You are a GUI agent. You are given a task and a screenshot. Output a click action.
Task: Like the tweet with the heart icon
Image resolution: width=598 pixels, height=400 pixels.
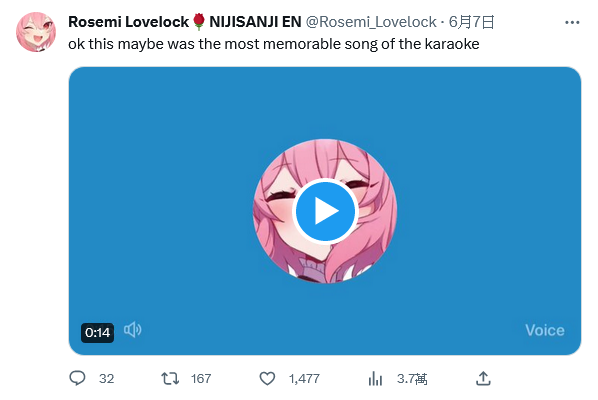coord(267,378)
